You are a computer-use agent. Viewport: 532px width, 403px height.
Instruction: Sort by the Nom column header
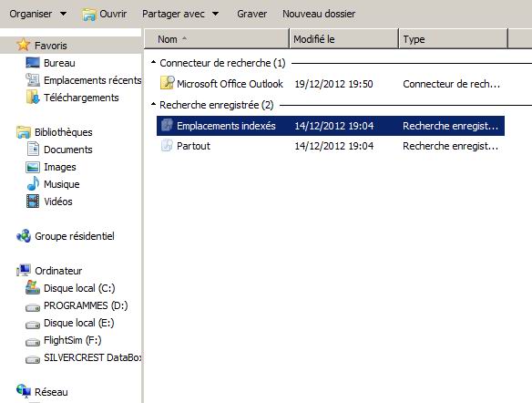pyautogui.click(x=217, y=39)
